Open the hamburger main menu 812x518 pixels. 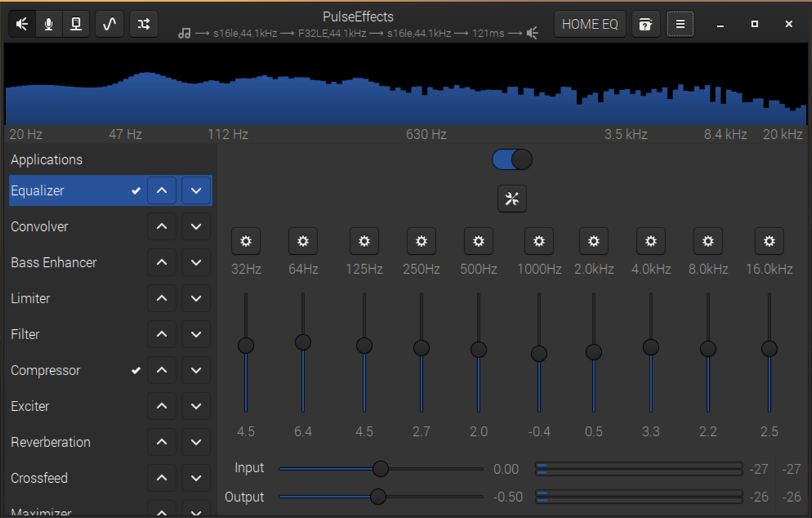pyautogui.click(x=680, y=24)
